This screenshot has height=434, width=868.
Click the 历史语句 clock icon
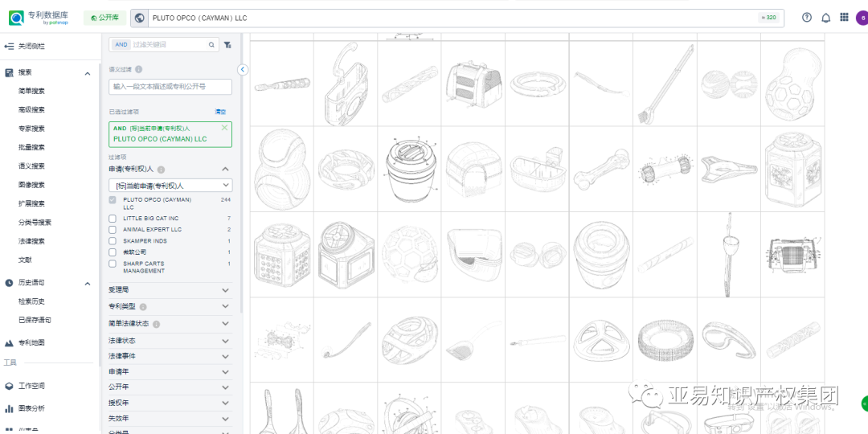click(9, 283)
